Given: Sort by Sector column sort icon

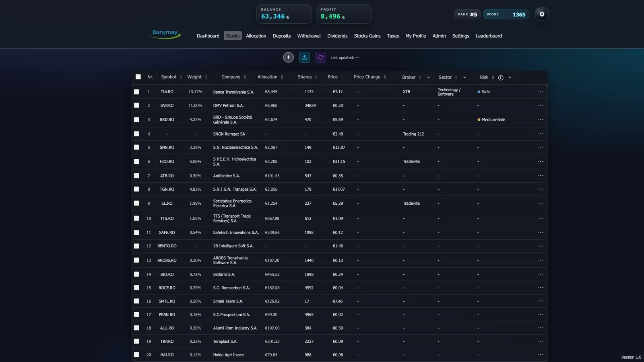Looking at the screenshot, I should pyautogui.click(x=456, y=78).
